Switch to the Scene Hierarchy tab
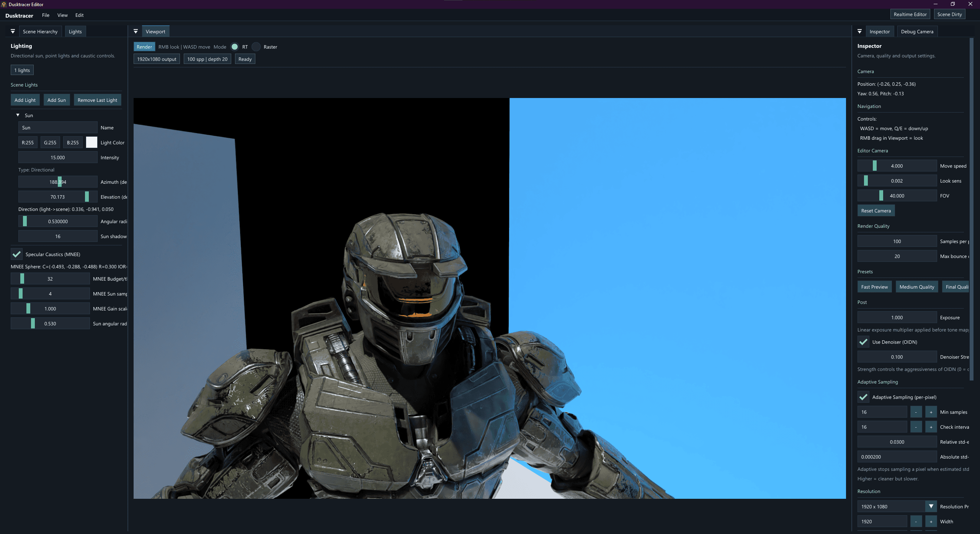 pos(40,31)
